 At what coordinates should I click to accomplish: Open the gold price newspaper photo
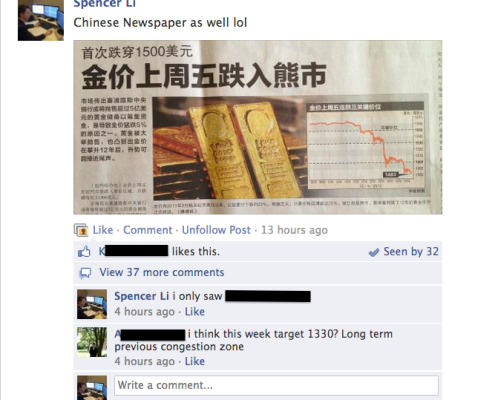coord(258,127)
